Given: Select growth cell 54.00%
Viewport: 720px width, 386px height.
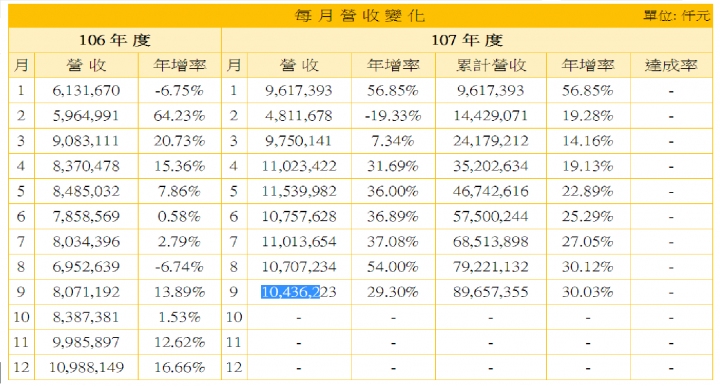Looking at the screenshot, I should [393, 267].
